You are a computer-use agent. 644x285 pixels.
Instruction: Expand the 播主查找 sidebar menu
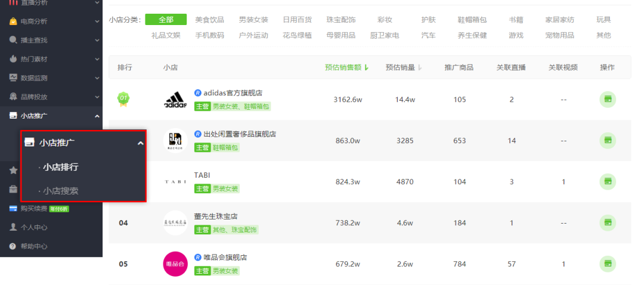(x=51, y=40)
